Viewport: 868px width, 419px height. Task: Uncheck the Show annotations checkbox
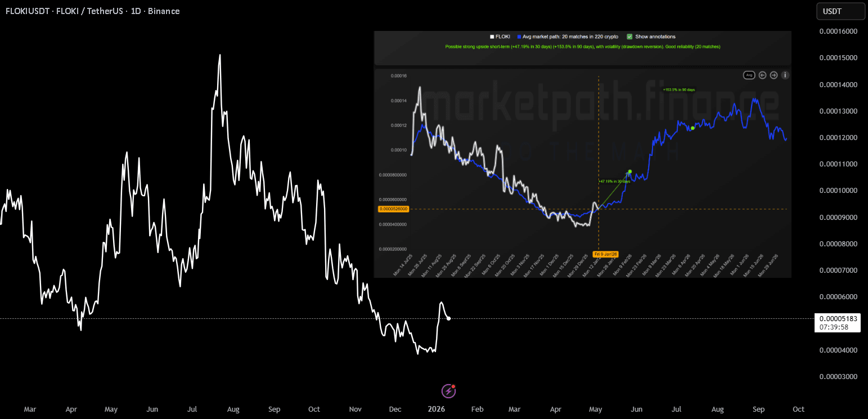click(629, 37)
